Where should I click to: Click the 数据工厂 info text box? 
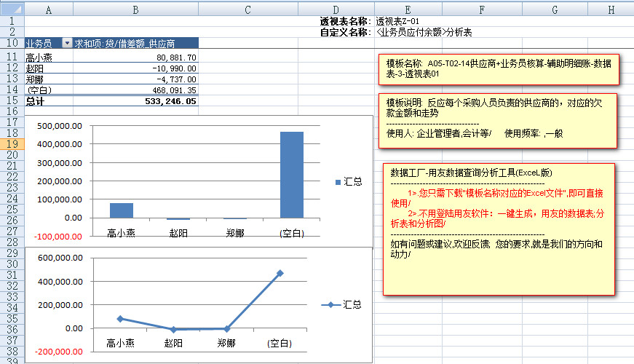tap(499, 228)
